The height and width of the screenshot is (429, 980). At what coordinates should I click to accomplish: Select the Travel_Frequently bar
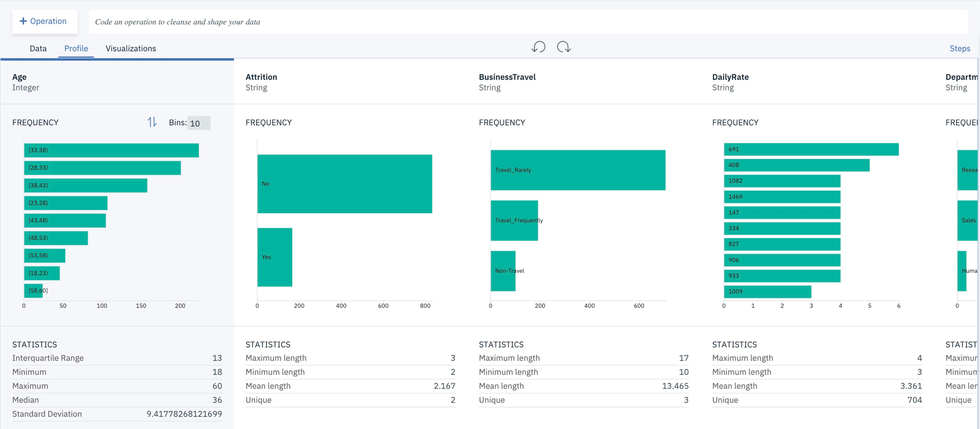click(x=514, y=221)
